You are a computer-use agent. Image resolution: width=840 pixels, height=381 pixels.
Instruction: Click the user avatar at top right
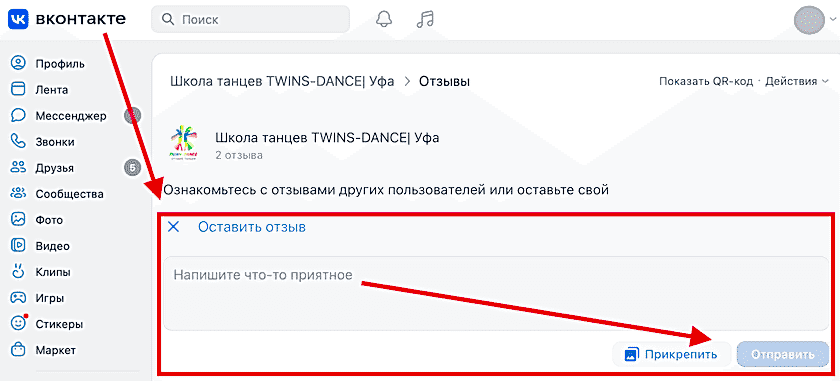[809, 19]
